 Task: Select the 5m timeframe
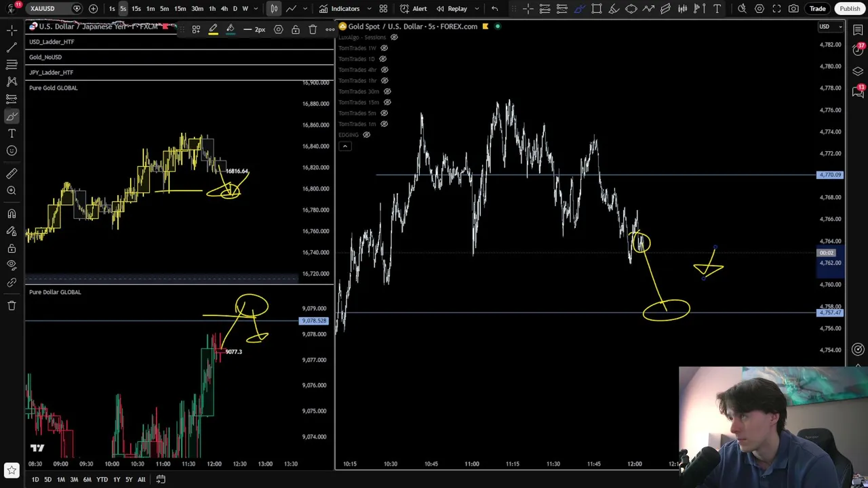164,8
